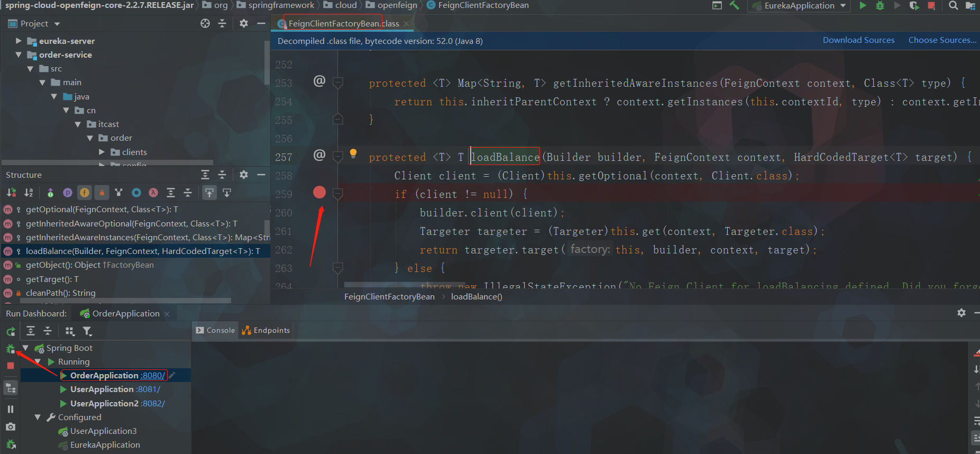Click the terminal window icon beside the hammer

click(717, 6)
